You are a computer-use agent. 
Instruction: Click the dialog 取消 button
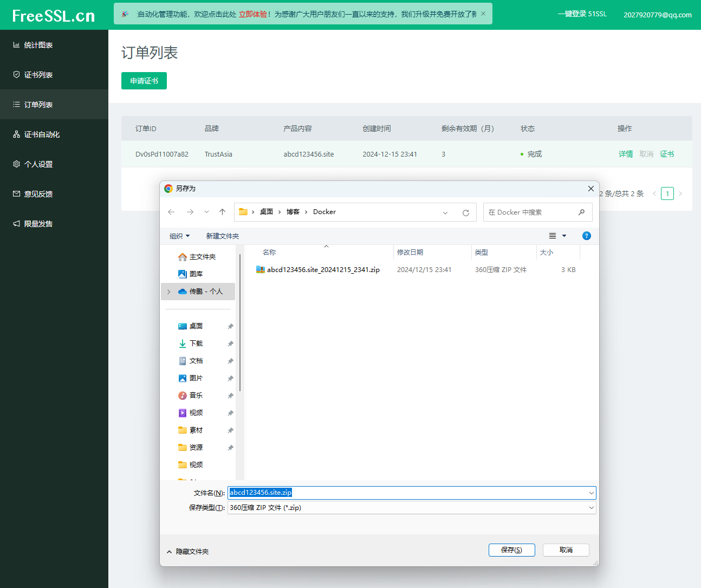(x=566, y=550)
